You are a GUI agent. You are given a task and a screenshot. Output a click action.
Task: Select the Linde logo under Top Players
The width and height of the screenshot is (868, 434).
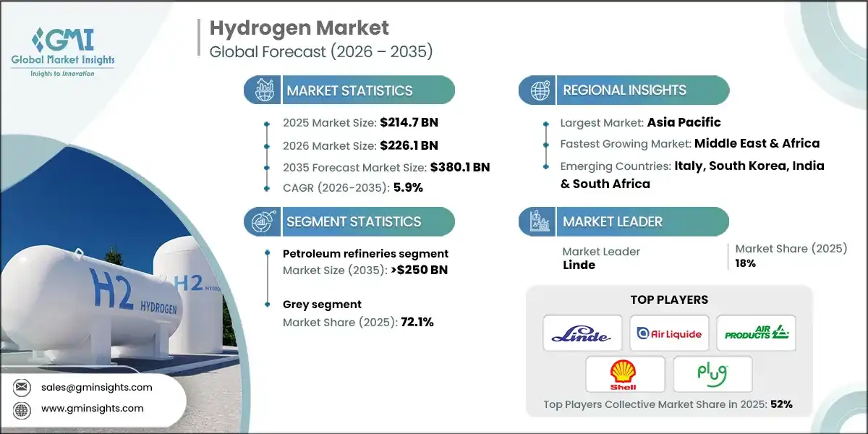click(583, 333)
